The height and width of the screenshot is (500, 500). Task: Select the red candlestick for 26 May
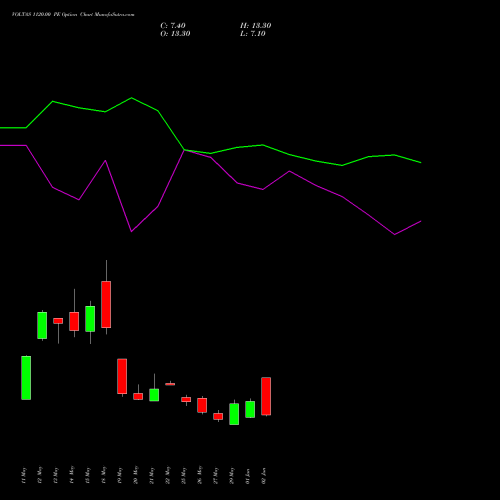click(x=202, y=405)
